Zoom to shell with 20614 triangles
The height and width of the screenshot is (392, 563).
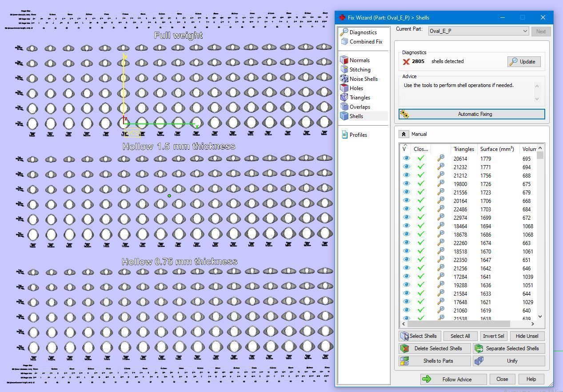pyautogui.click(x=441, y=158)
